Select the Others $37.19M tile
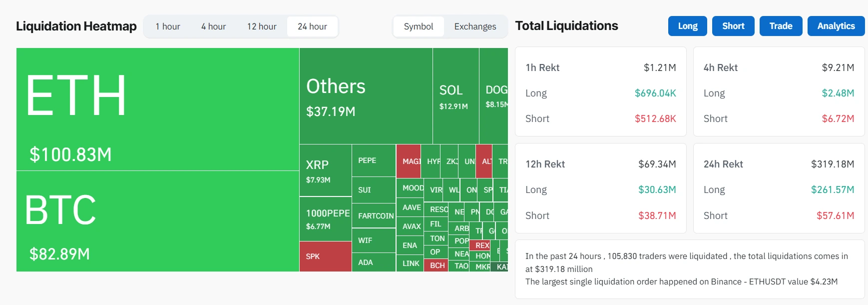The image size is (868, 305). pos(366,96)
